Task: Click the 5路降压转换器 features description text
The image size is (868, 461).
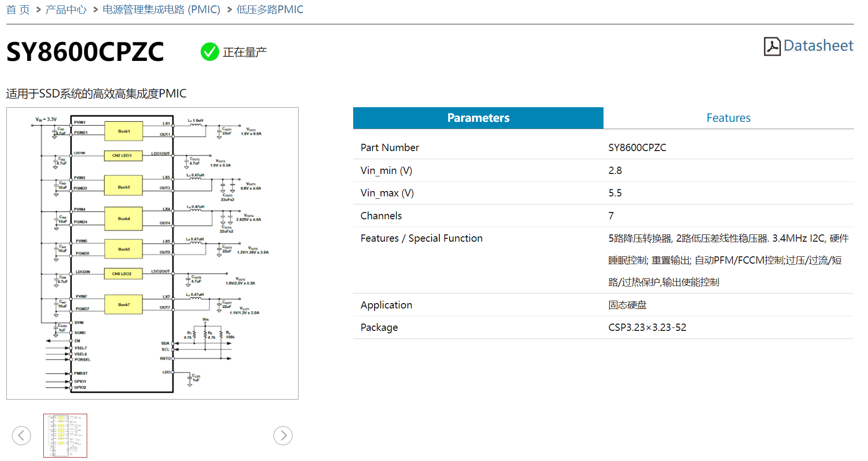Action: (x=728, y=260)
